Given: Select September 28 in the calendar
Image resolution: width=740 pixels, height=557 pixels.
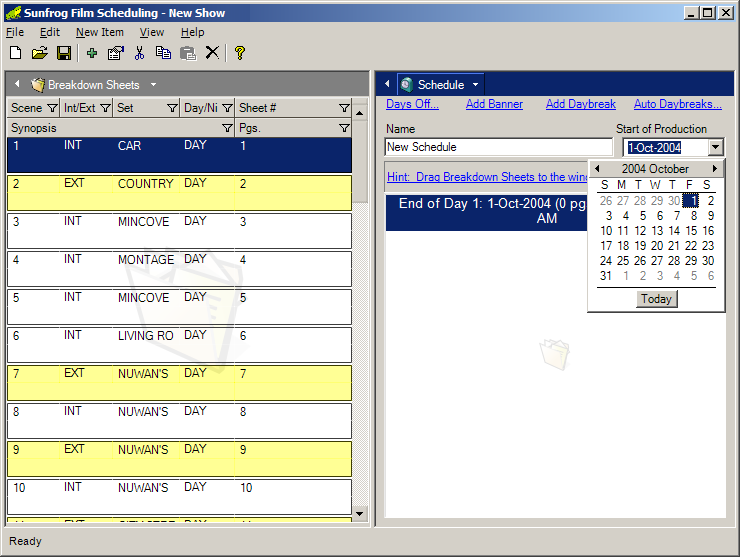Looking at the screenshot, I should click(640, 201).
